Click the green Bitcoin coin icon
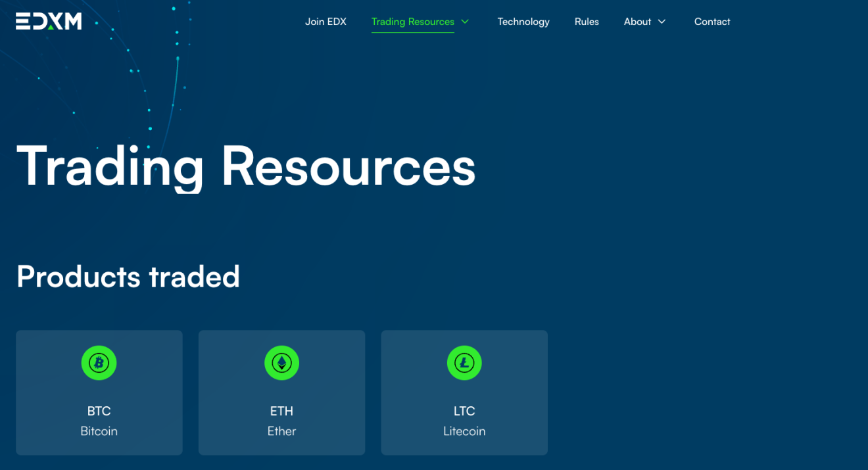Screen dimensions: 868x470 pos(99,363)
